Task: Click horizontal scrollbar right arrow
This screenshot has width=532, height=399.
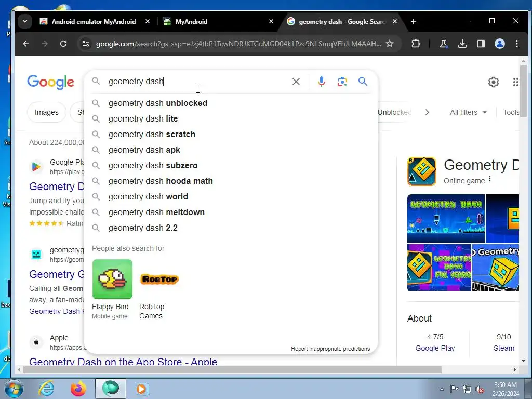Action: click(x=515, y=370)
